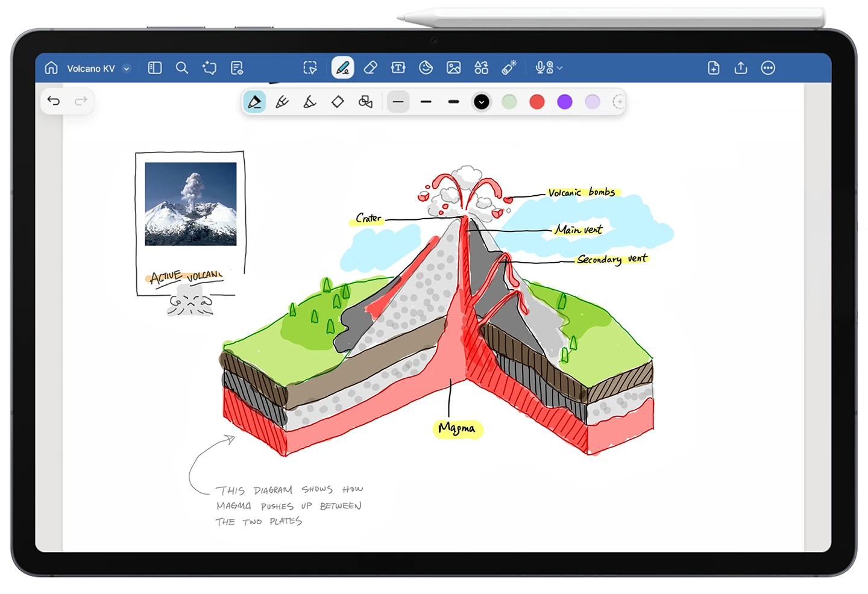Viewport: 868px width, 594px height.
Task: Select the Lasso selection tool
Action: tap(310, 68)
